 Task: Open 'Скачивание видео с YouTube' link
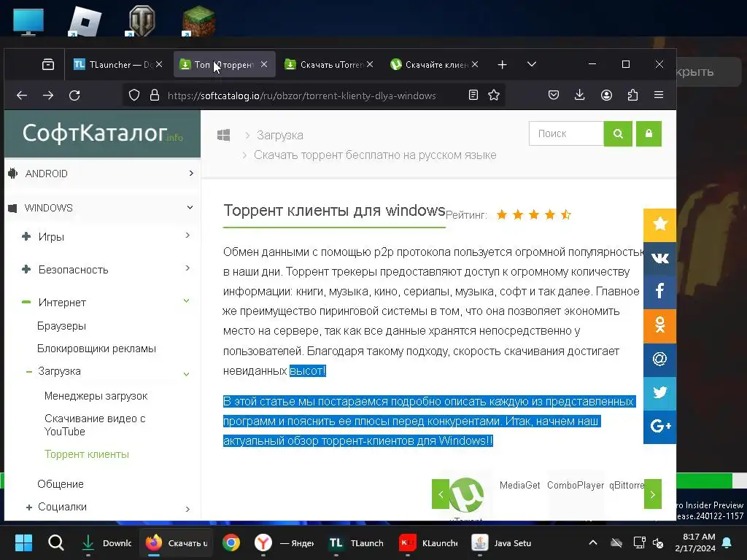(95, 425)
